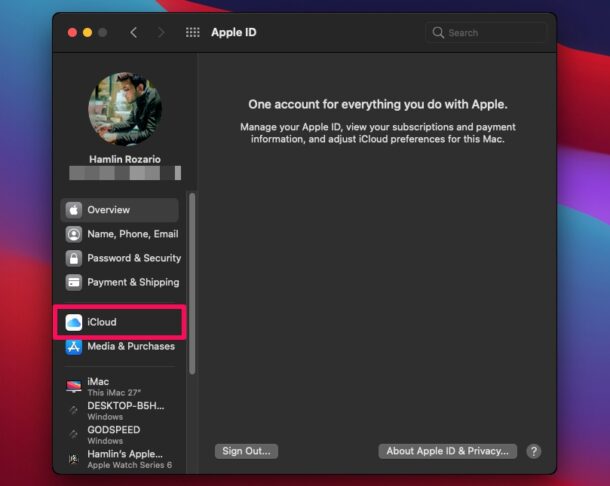Click the sidebar vertical scrollbar
Image resolution: width=610 pixels, height=486 pixels.
pyautogui.click(x=192, y=283)
